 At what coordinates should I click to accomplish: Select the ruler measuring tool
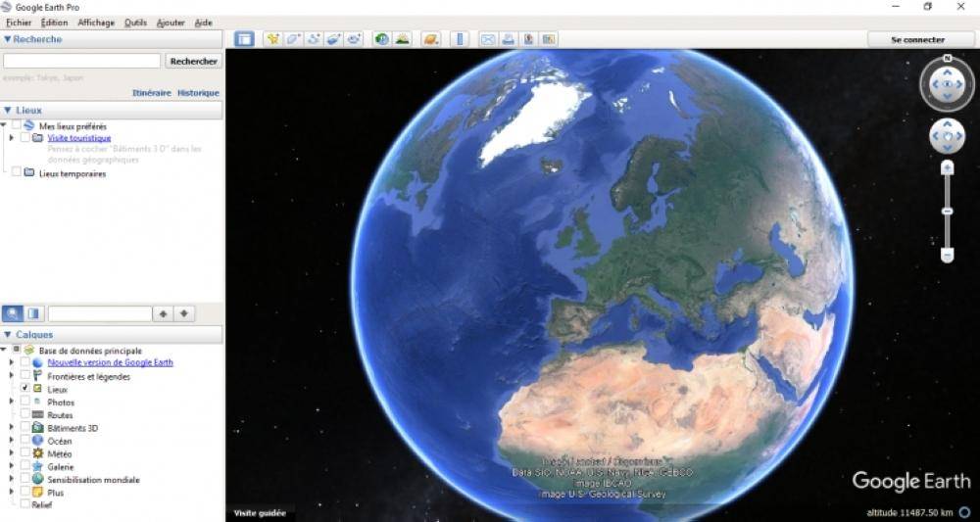click(460, 39)
